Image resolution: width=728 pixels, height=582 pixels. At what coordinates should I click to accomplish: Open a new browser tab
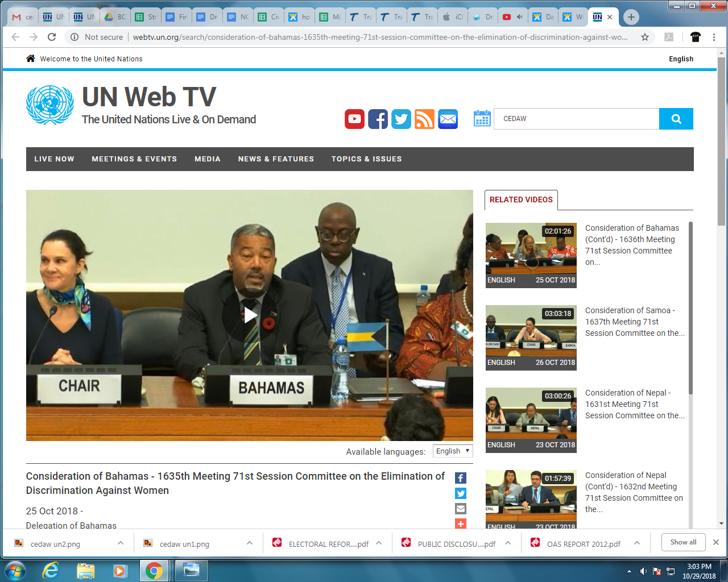[x=631, y=17]
